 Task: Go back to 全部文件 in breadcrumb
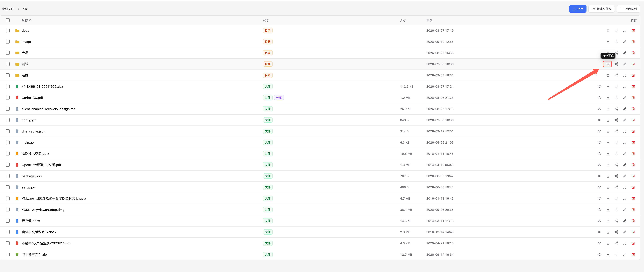[x=8, y=9]
